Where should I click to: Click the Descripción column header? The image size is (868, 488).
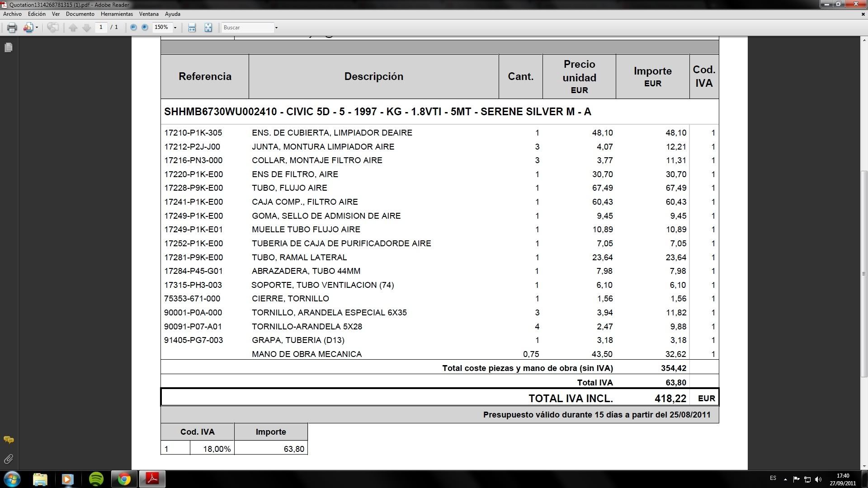[x=373, y=76]
